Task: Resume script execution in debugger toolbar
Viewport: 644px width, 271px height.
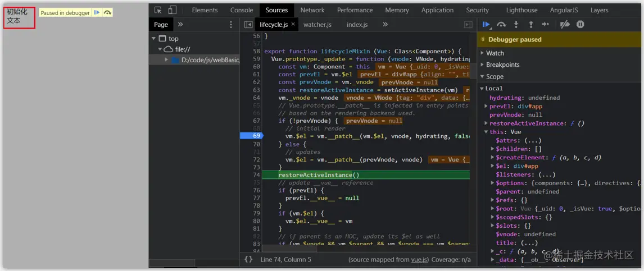Action: coord(486,24)
